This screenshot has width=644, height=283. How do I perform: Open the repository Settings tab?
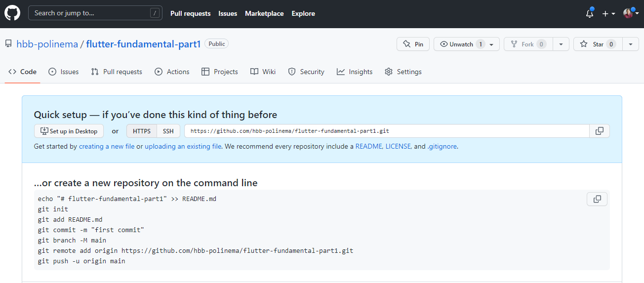click(403, 72)
